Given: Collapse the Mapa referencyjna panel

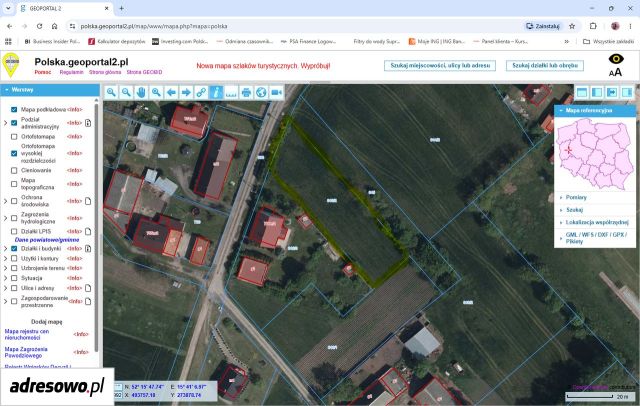Looking at the screenshot, I should pos(595,111).
